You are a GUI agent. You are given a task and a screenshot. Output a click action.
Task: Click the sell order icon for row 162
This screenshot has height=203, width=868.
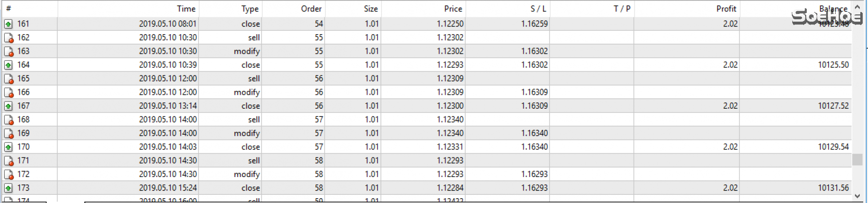tap(8, 38)
